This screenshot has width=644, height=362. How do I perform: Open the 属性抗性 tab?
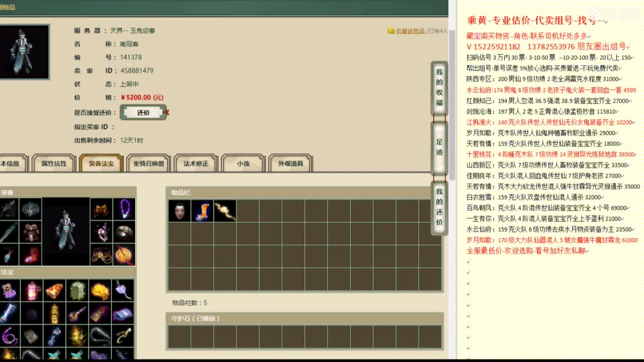(x=54, y=163)
